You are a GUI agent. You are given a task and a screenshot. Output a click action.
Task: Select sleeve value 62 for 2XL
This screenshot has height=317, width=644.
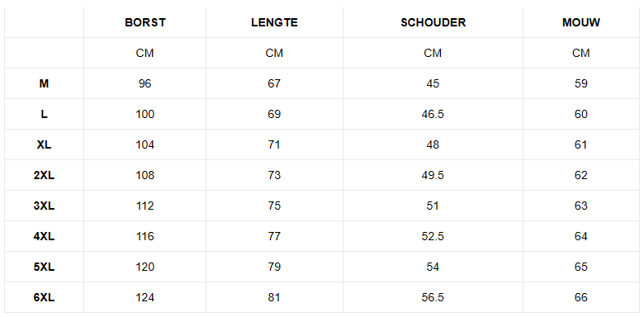581,175
